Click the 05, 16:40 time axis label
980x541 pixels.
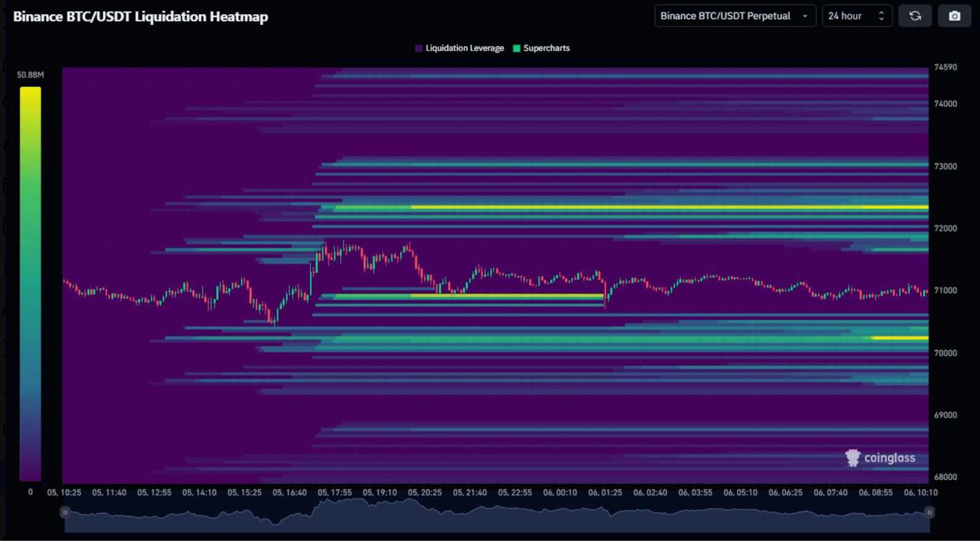click(x=290, y=493)
